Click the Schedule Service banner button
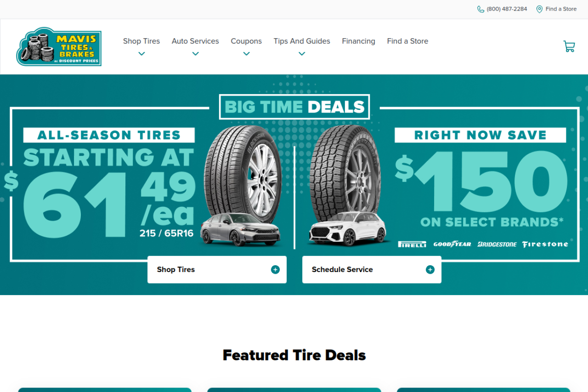Screen dimensions: 588x392 point(372,270)
